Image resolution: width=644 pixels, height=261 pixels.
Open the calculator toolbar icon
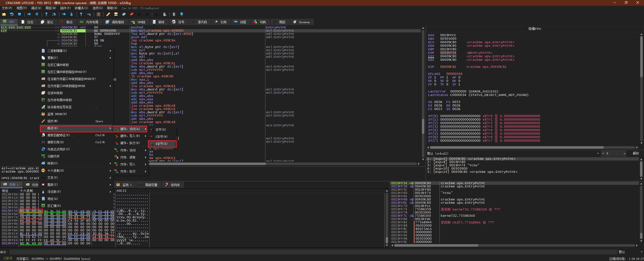pos(174,14)
